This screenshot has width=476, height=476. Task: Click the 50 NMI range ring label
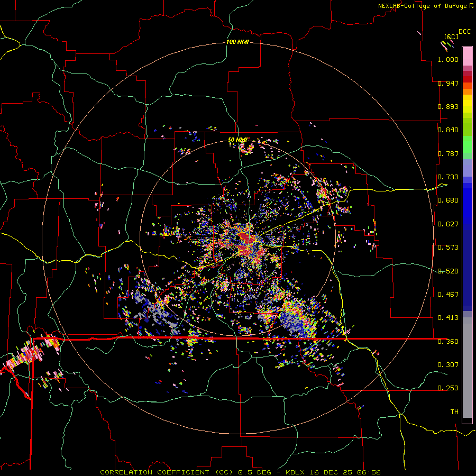click(x=237, y=140)
